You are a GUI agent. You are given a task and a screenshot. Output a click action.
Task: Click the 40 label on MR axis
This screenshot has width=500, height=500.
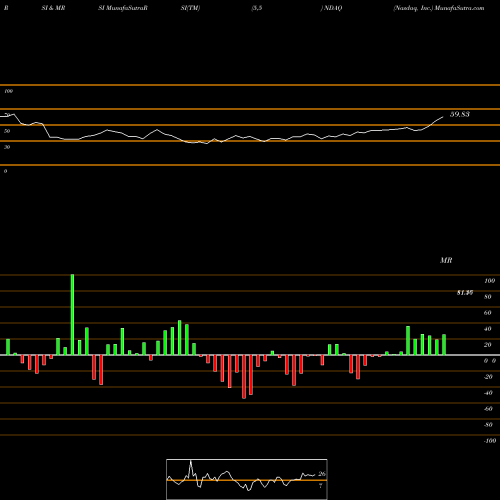pyautogui.click(x=488, y=329)
